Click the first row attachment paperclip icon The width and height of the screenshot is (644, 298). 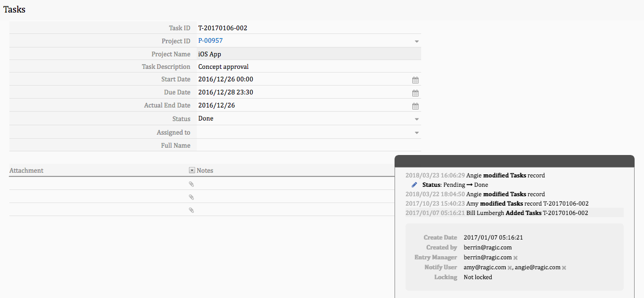pos(191,184)
